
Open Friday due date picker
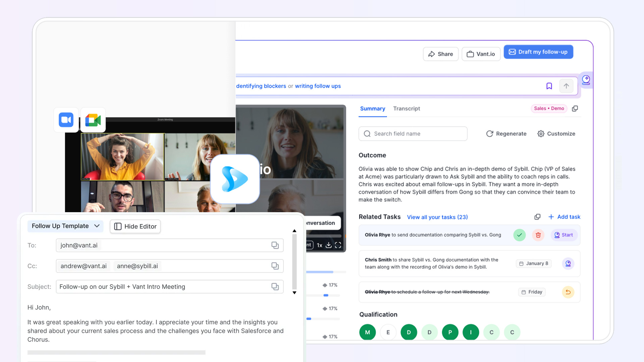tap(532, 292)
